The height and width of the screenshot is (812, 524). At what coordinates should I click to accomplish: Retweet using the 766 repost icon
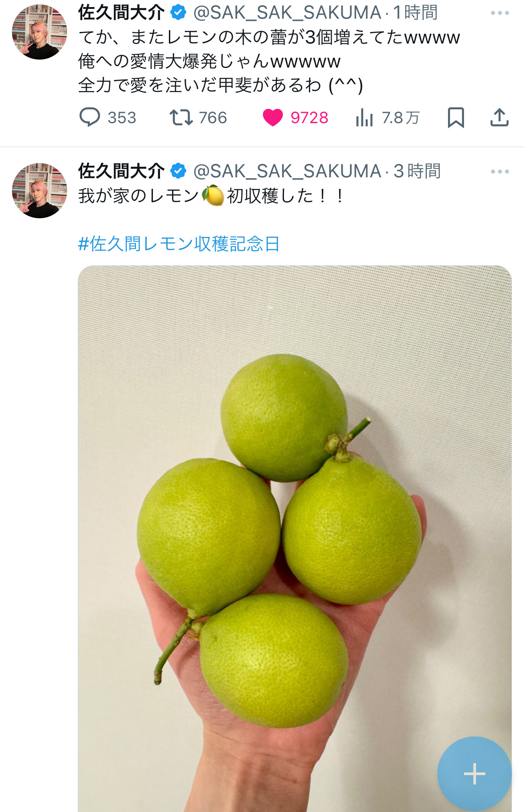(x=181, y=117)
